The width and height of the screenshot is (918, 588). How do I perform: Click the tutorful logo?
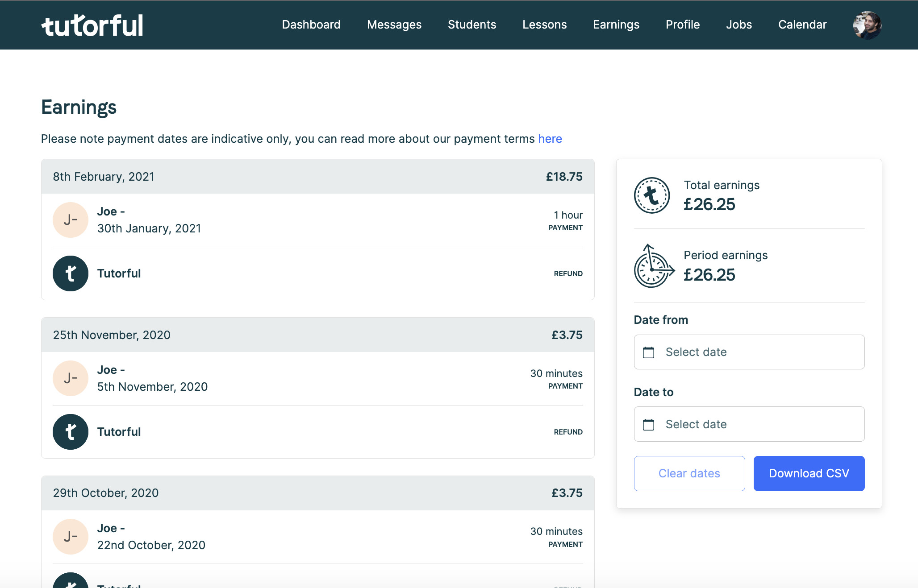[x=92, y=25]
